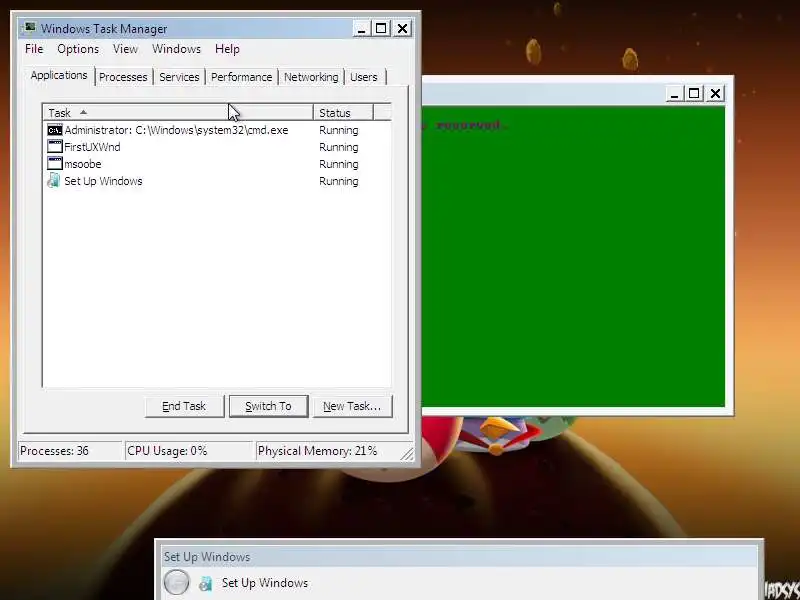Screen dimensions: 800x600
Task: Open the Options menu
Action: (78, 49)
